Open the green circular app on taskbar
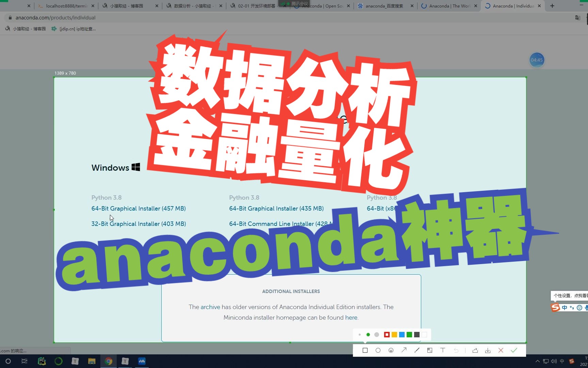Screen dimensions: 588x368 click(x=59, y=361)
